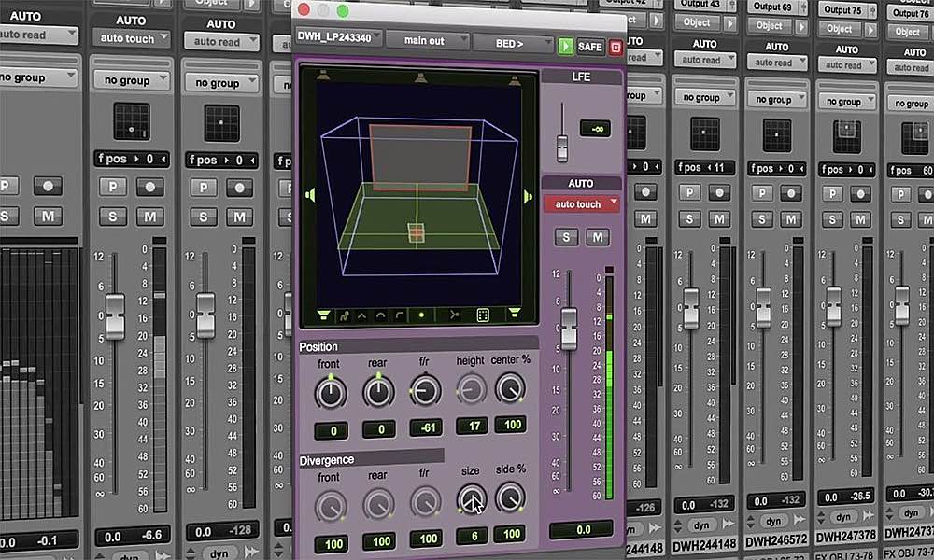Enable SAFE automation on the plugin
934x560 pixels.
pos(589,47)
